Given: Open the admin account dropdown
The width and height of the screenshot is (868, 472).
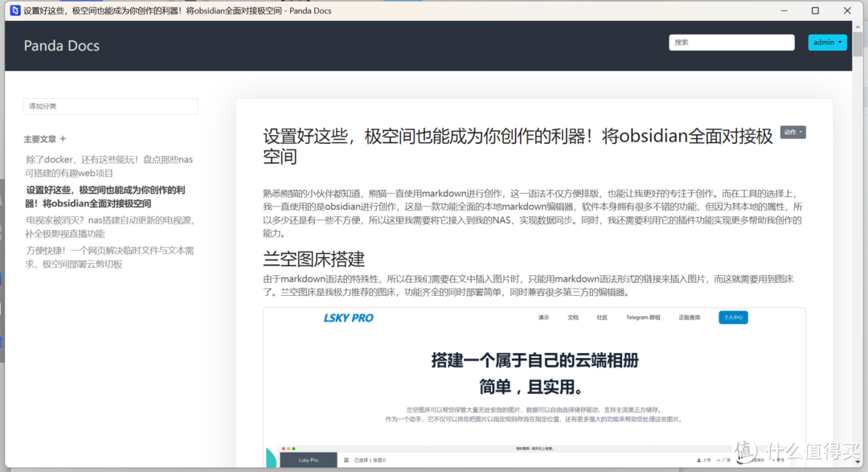Looking at the screenshot, I should 828,42.
